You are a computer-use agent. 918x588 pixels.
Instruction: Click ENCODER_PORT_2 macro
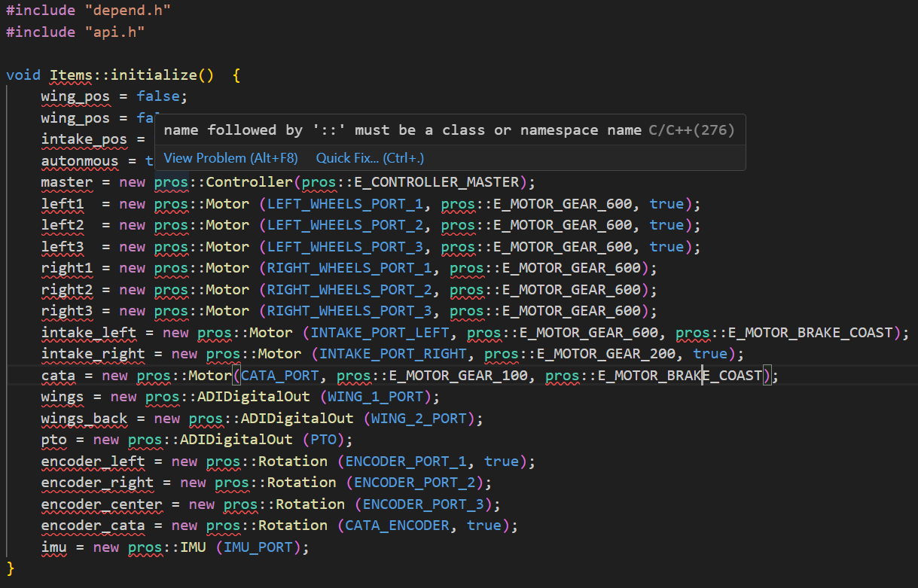point(415,483)
